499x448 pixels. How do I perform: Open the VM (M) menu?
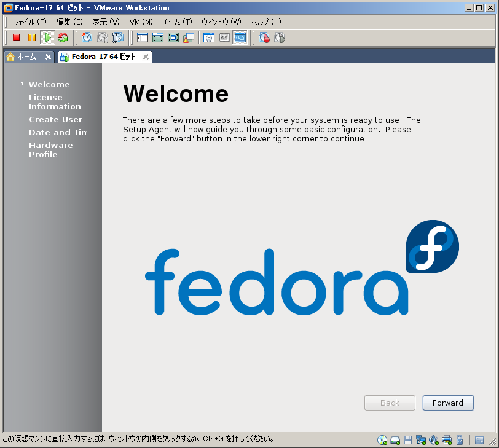coord(141,22)
